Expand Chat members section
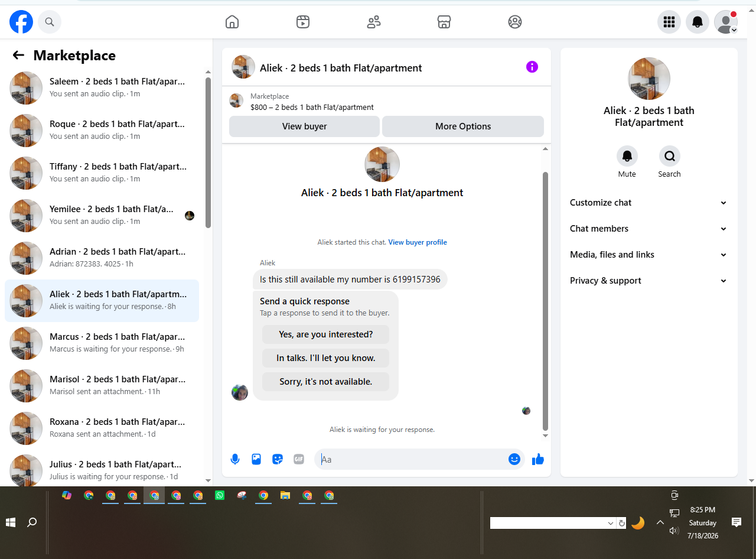 point(649,229)
